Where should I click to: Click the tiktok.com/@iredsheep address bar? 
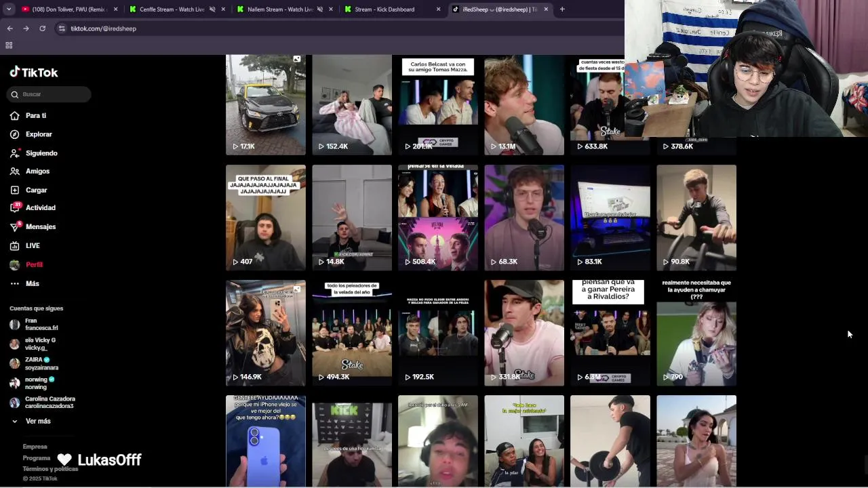point(104,28)
